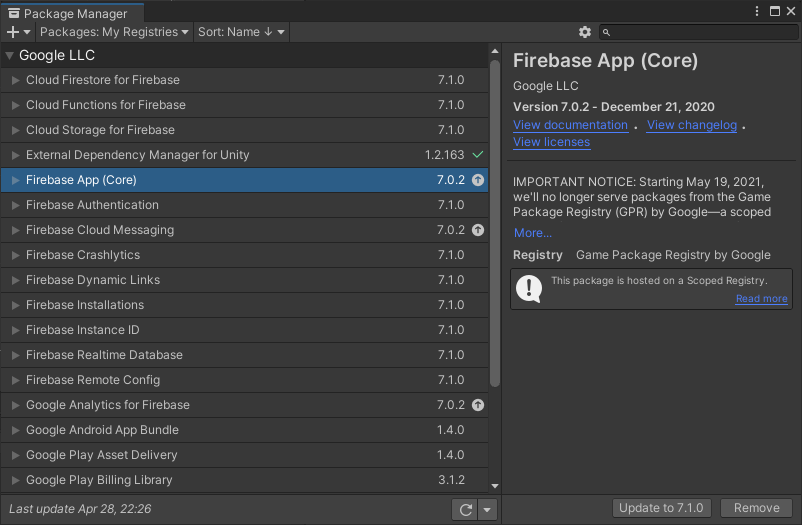Click update-available icon for Firebase App (Core)
Image resolution: width=802 pixels, height=525 pixels.
(478, 180)
